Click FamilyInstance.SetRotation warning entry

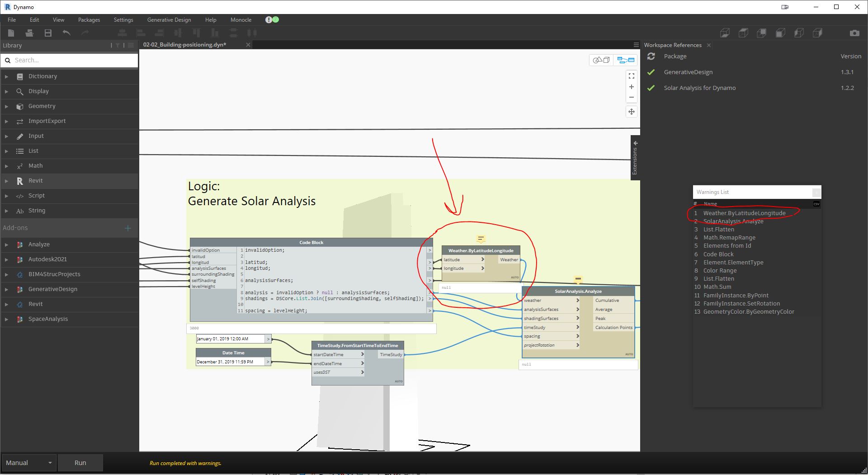point(741,304)
